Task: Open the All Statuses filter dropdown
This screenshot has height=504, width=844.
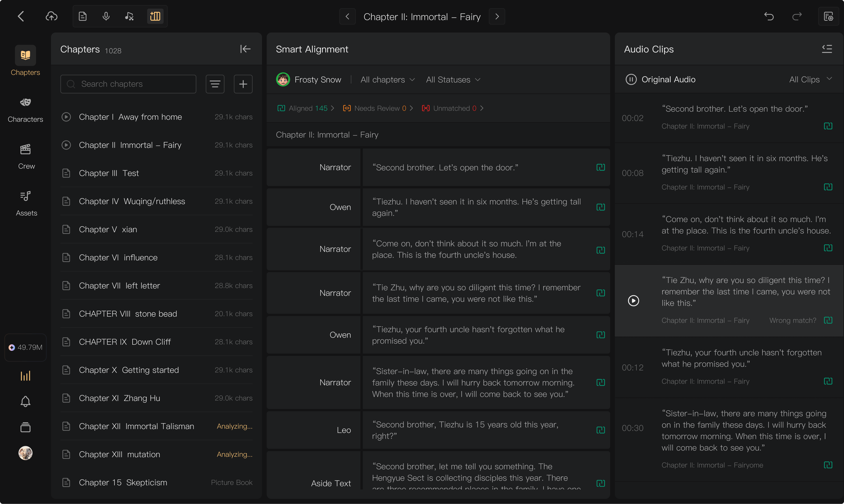Action: point(453,80)
